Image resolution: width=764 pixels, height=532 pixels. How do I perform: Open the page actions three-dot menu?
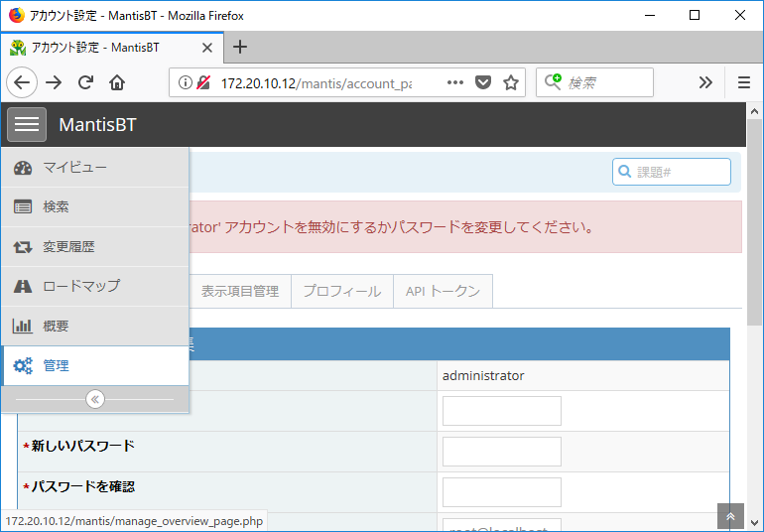(455, 82)
